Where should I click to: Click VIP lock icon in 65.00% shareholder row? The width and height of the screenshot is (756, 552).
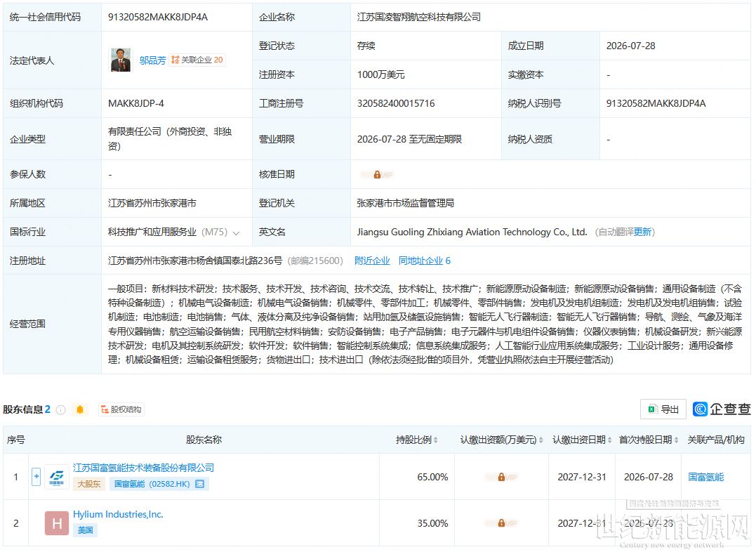(x=501, y=478)
